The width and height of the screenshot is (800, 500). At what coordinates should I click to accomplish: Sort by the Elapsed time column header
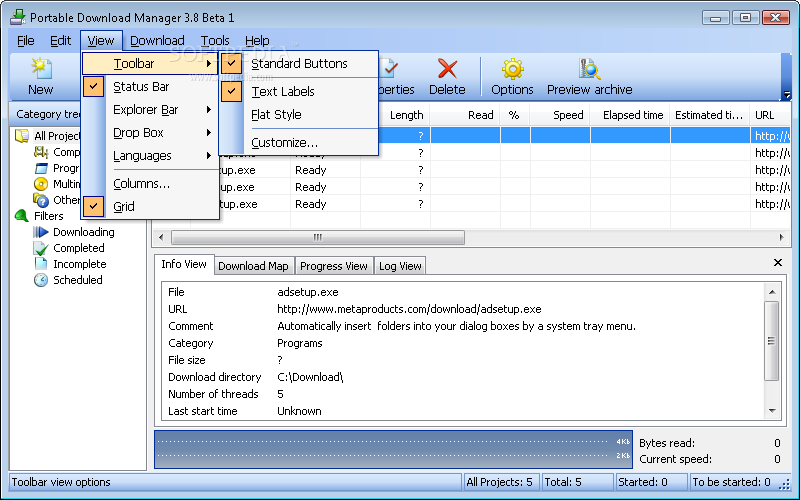[630, 115]
